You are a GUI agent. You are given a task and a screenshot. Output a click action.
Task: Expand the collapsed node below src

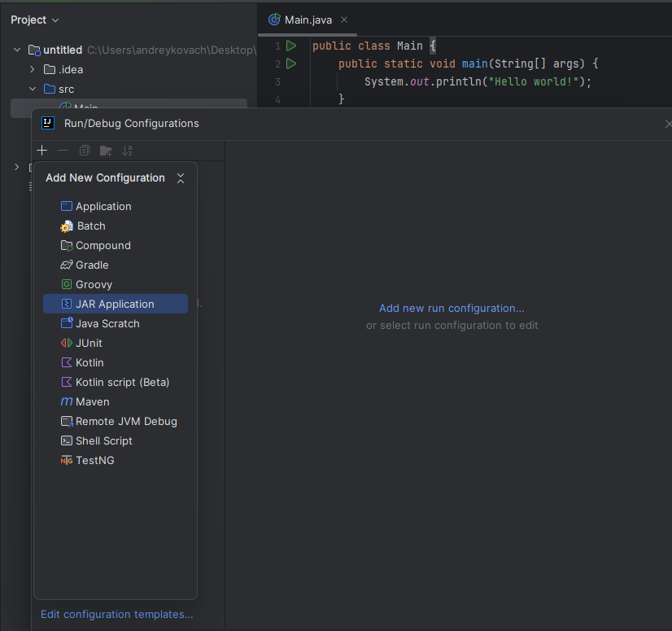[17, 167]
